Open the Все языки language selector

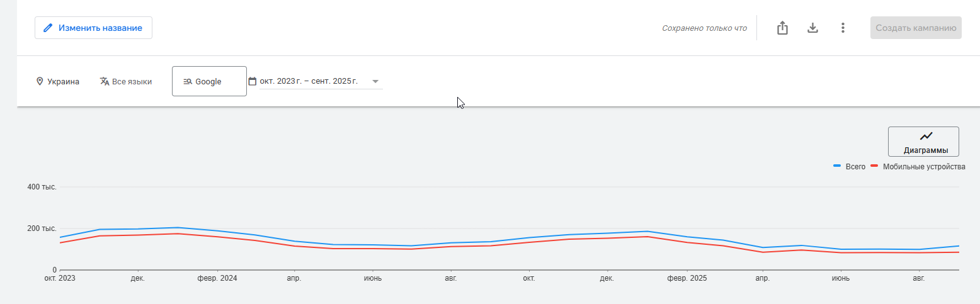tap(132, 81)
